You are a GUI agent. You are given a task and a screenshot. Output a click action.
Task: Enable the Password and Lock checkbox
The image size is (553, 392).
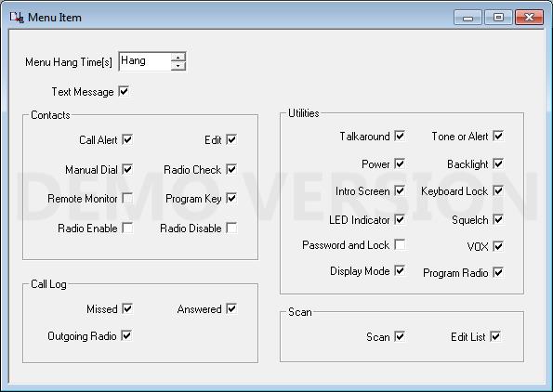[x=400, y=244]
